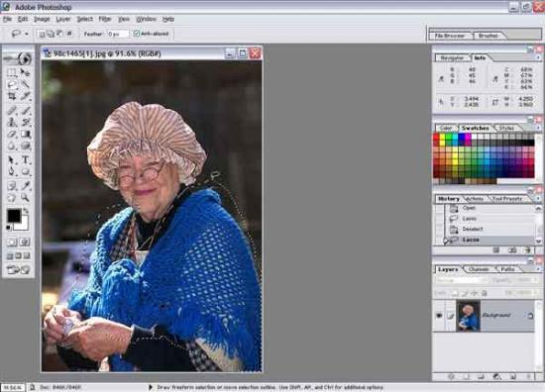Screen dimensions: 545x392
Task: Open the Info palette flyout menu arrow
Action: 538,58
